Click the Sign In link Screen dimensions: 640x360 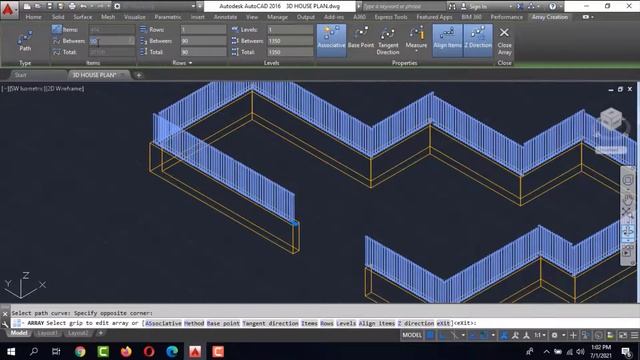478,6
